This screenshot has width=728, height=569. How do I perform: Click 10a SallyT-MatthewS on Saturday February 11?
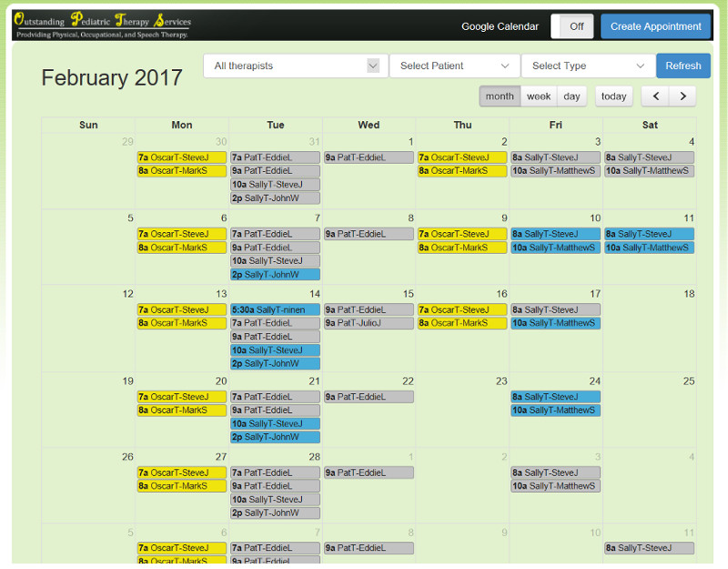(x=649, y=248)
